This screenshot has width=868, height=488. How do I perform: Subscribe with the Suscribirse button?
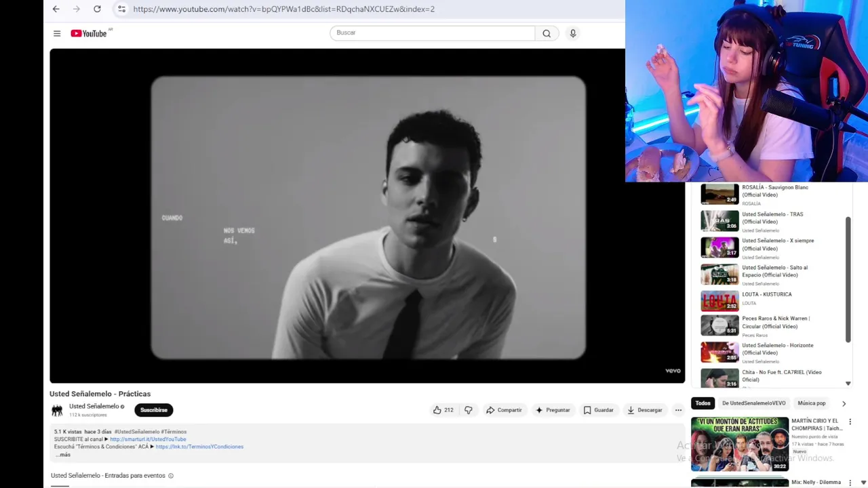154,410
